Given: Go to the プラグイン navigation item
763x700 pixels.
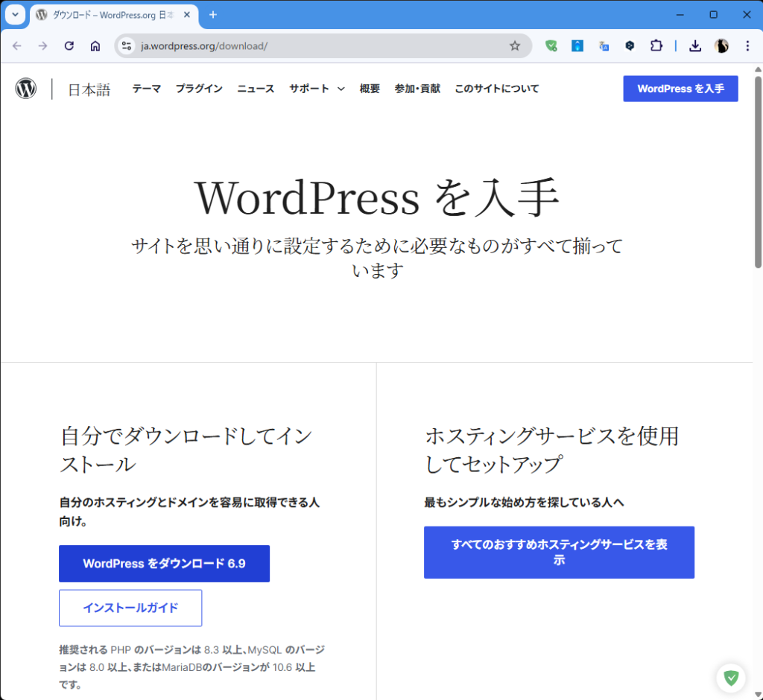Looking at the screenshot, I should tap(199, 89).
